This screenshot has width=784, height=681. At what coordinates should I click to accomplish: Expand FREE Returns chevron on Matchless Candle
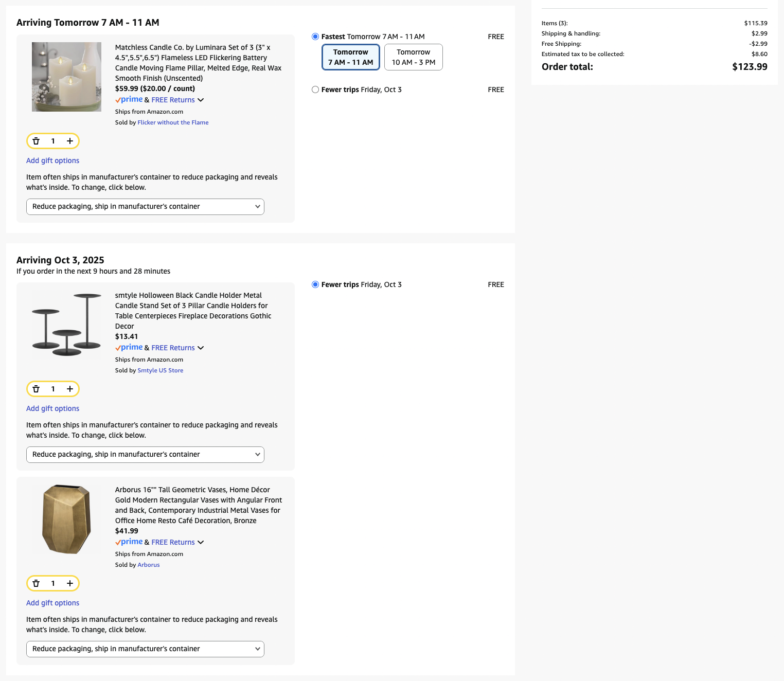(201, 100)
